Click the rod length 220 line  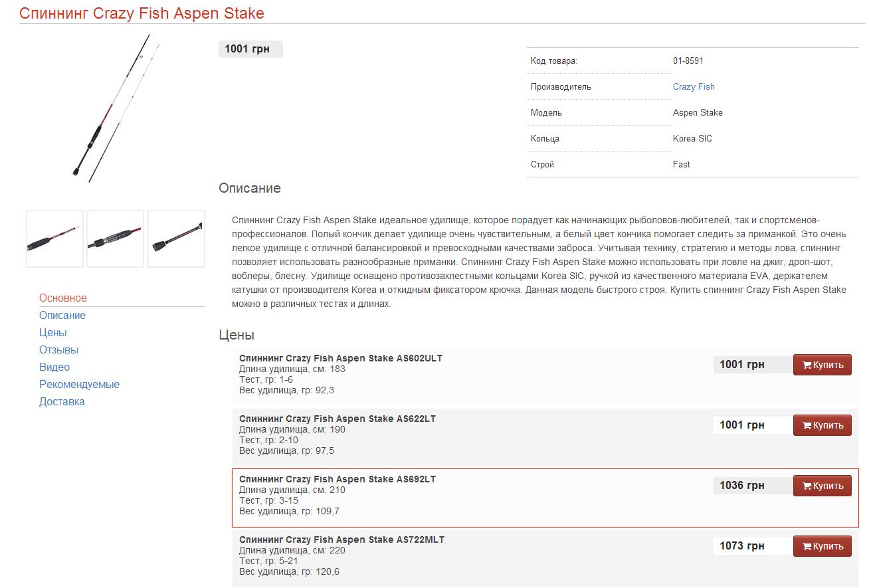coord(292,550)
